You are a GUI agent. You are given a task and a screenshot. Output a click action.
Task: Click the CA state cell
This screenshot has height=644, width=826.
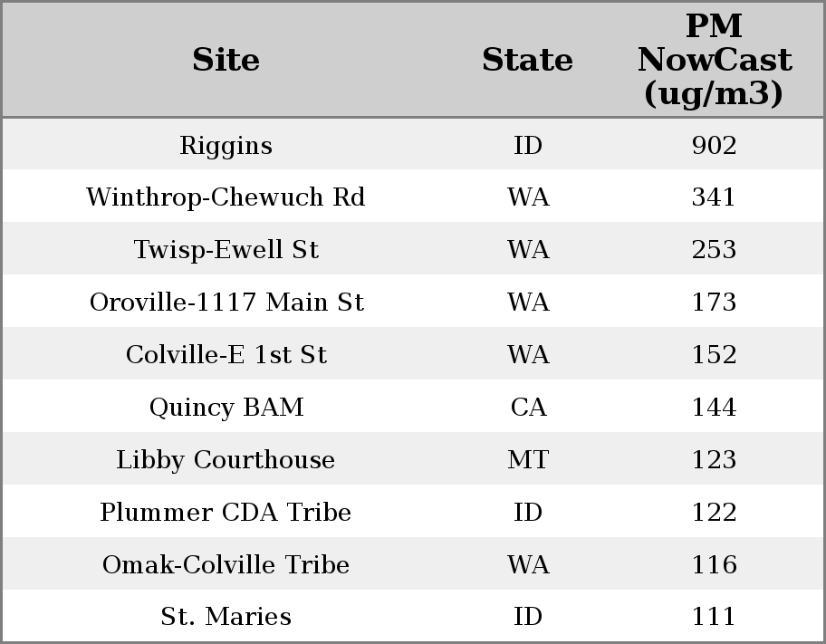coord(528,408)
